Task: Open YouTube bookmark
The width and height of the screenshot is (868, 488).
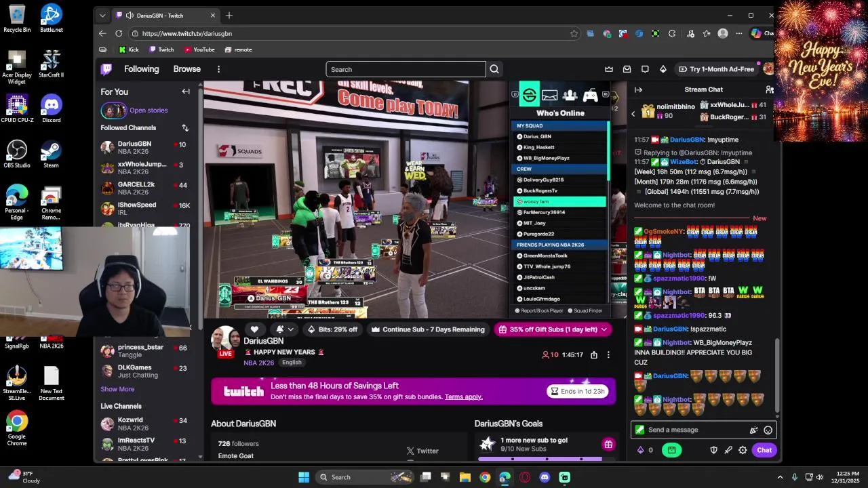Action: (x=199, y=49)
